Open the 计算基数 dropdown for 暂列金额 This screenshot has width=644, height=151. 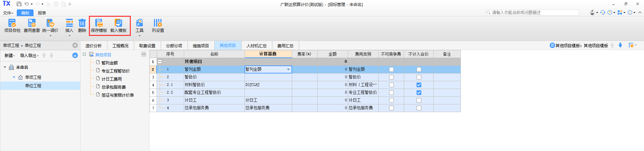(288, 69)
